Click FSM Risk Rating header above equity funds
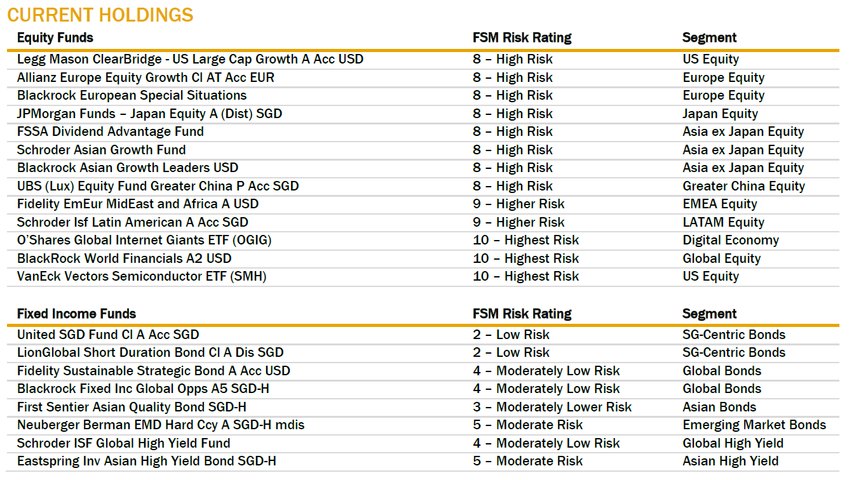Viewport: 868px width, 480px height. pyautogui.click(x=522, y=37)
